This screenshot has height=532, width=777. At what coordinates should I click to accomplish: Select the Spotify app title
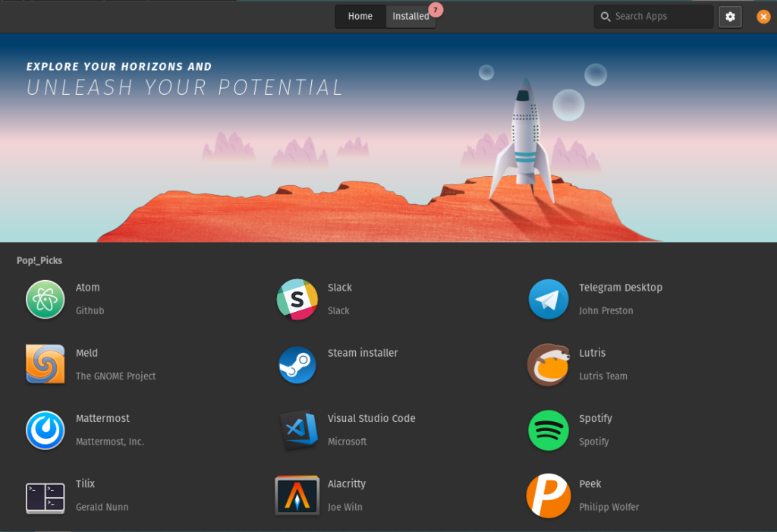click(x=596, y=418)
